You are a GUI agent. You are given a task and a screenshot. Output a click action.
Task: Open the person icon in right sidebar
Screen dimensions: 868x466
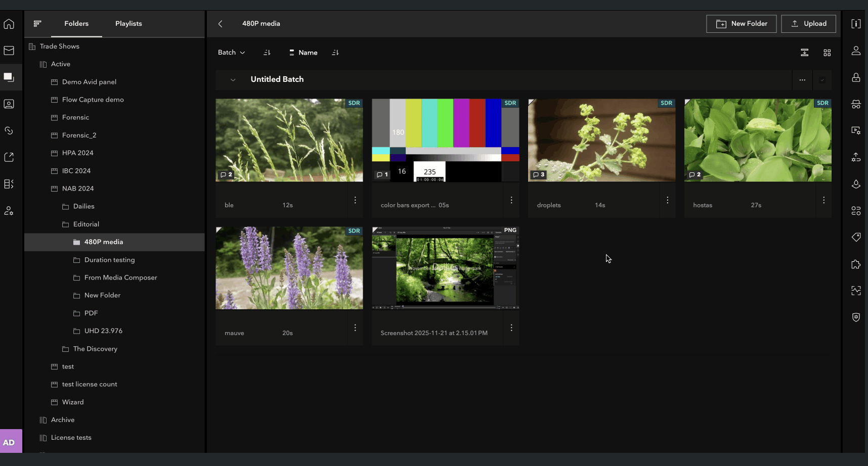tap(856, 51)
